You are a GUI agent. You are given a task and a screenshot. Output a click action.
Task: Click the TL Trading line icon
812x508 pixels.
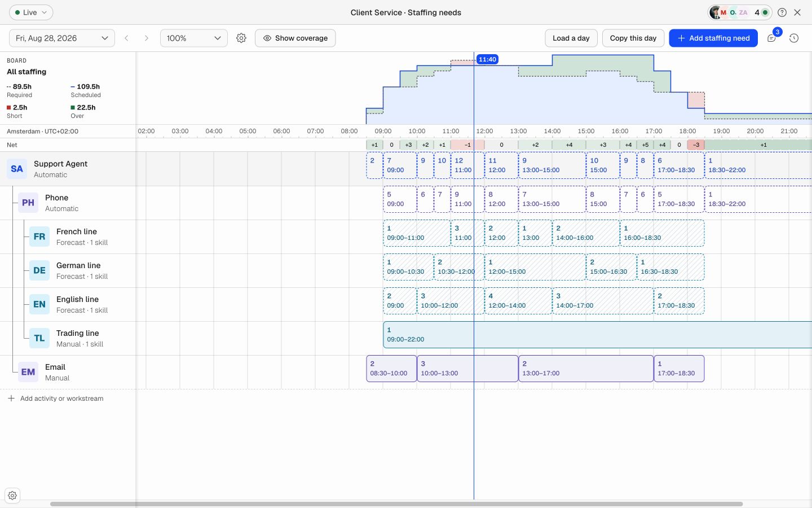click(39, 338)
